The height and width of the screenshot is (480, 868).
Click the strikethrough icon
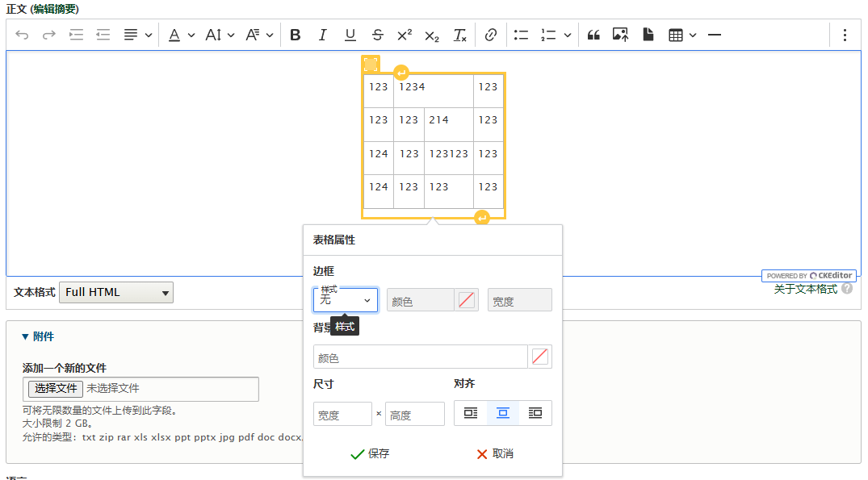click(378, 35)
